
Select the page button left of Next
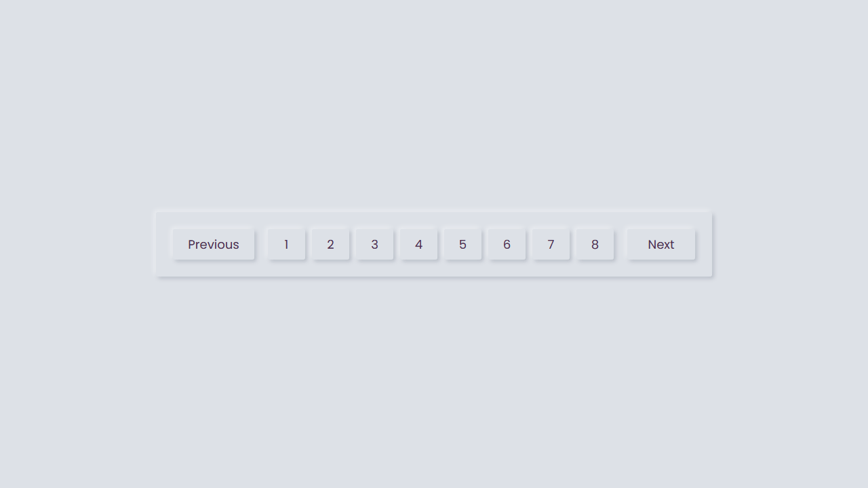click(x=595, y=245)
